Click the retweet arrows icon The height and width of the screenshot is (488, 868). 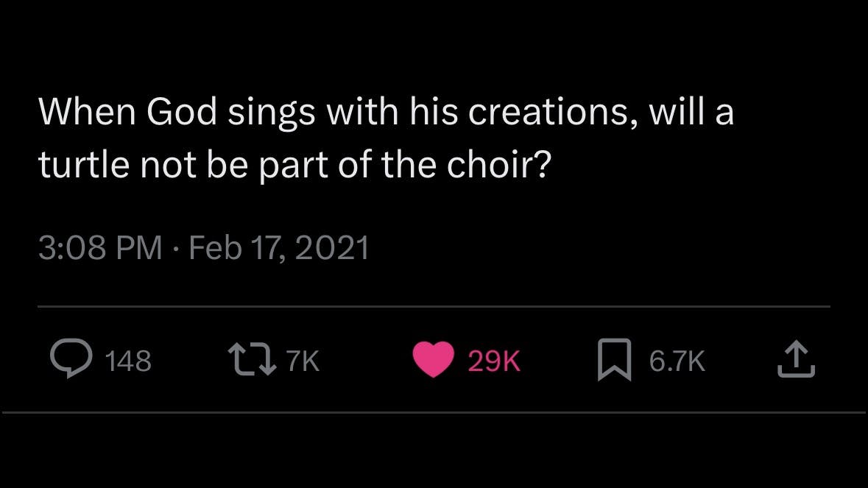click(253, 361)
